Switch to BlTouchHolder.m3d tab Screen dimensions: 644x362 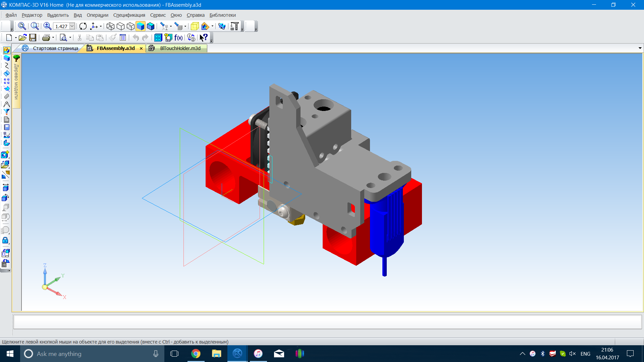(x=177, y=48)
